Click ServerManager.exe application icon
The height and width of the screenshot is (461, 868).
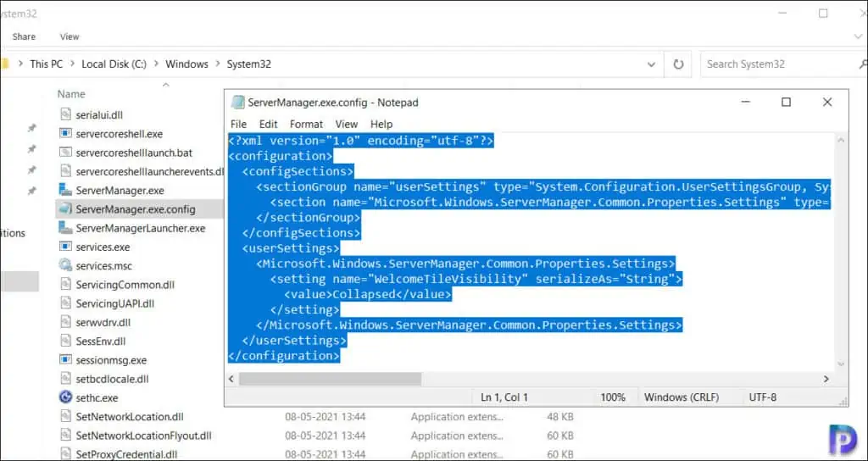click(66, 191)
